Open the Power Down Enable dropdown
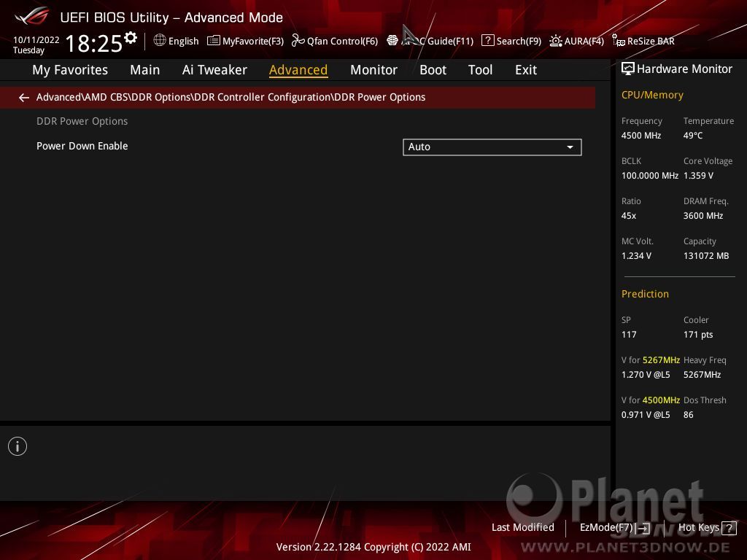 492,147
